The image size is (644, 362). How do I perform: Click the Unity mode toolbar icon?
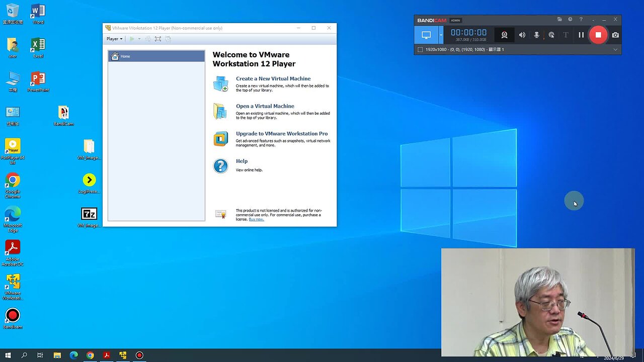[168, 39]
